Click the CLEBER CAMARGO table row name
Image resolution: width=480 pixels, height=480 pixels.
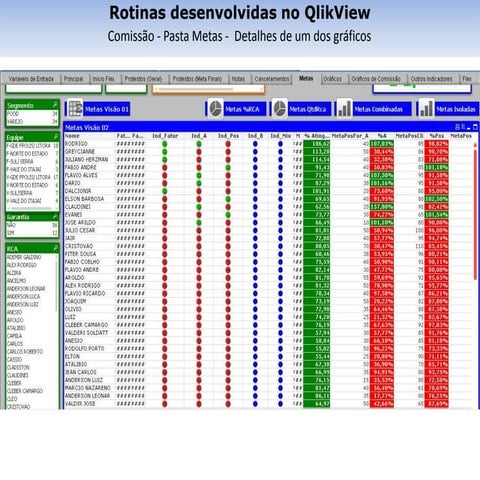coord(86,325)
